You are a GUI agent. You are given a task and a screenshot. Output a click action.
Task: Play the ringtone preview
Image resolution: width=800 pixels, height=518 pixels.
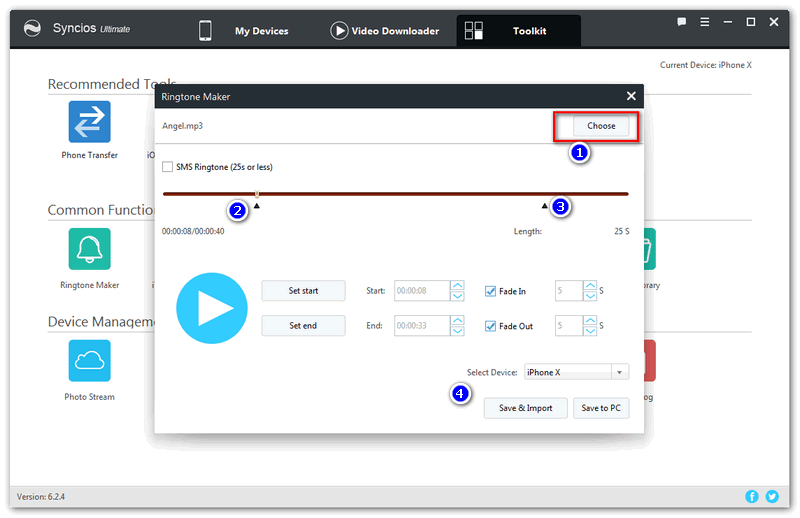(212, 308)
